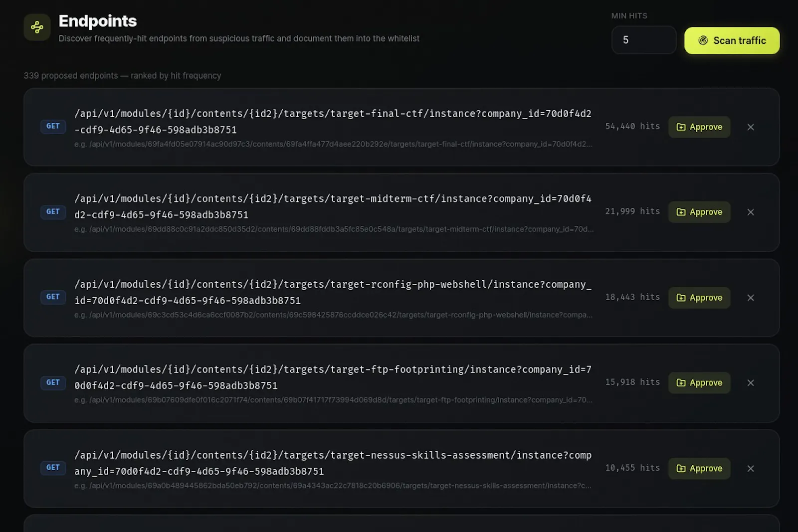The height and width of the screenshot is (532, 798).
Task: Select the 18,443 hits count
Action: [632, 297]
